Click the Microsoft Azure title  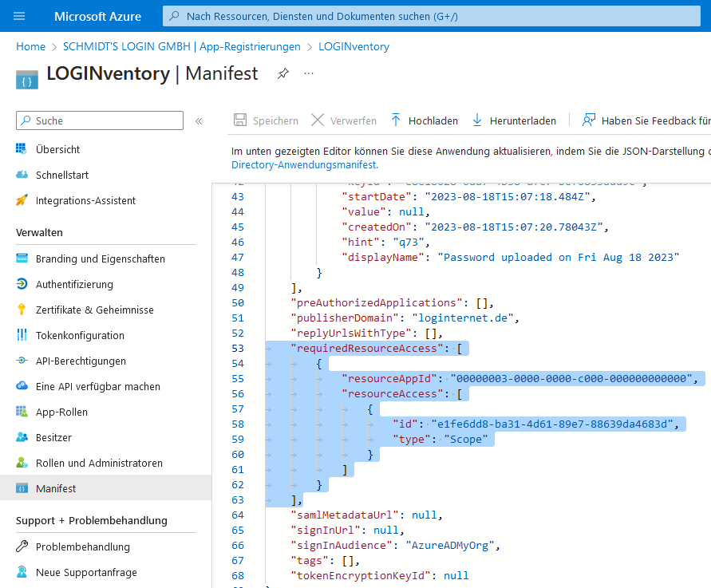point(98,17)
